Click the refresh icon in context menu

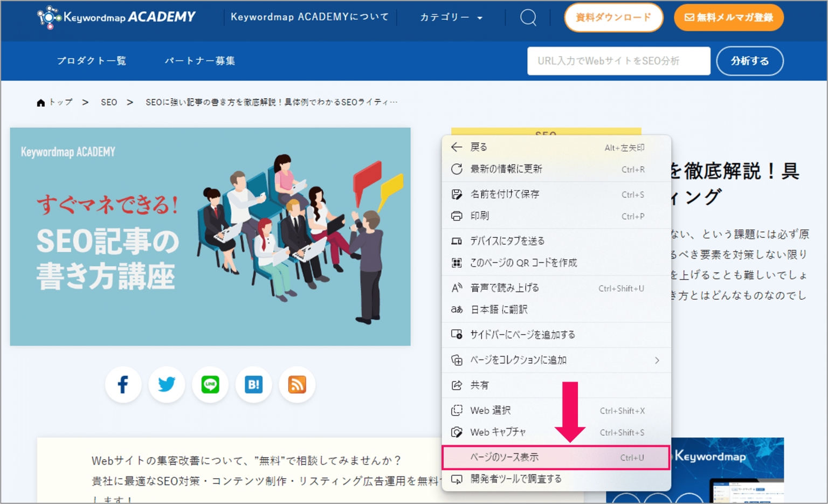tap(457, 169)
